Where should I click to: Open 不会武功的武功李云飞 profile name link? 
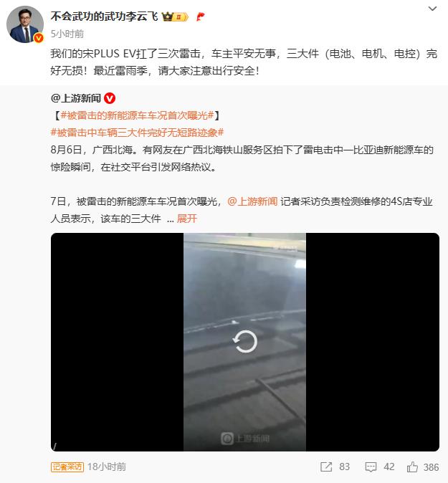coord(105,16)
